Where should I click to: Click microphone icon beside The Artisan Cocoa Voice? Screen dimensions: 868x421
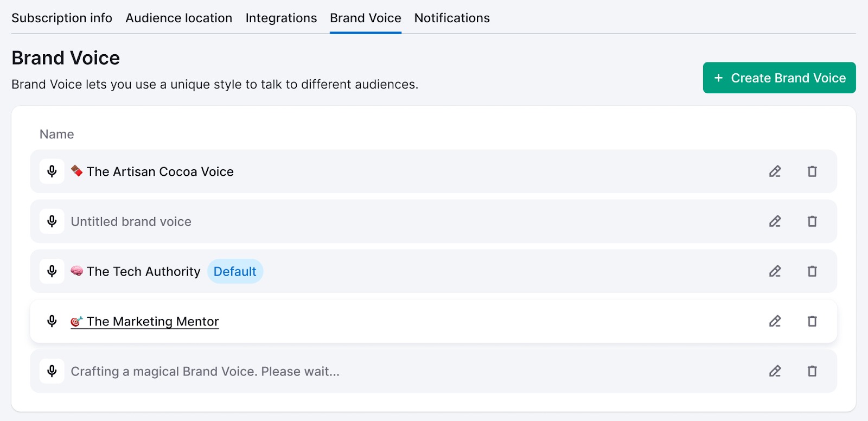click(x=52, y=171)
